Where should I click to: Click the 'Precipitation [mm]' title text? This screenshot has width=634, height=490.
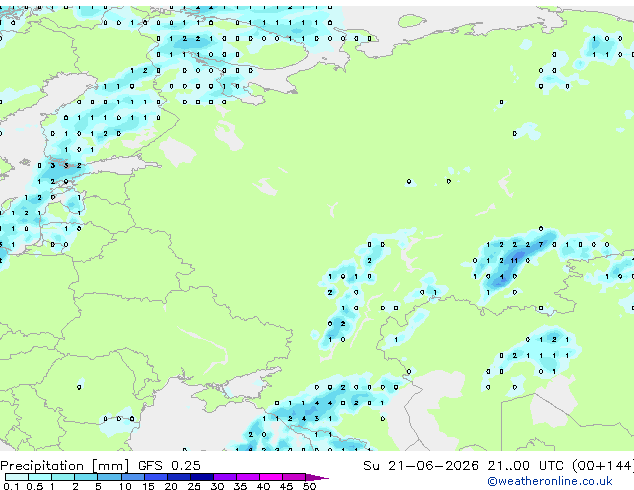point(64,466)
